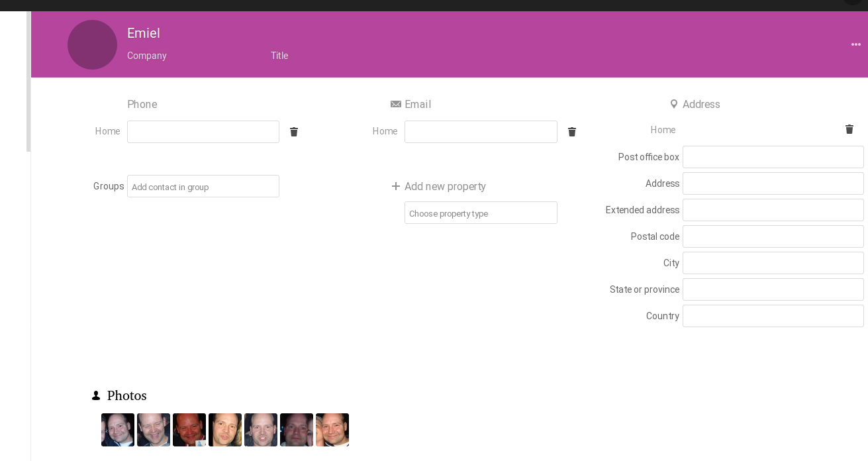The height and width of the screenshot is (461, 868).
Task: Click the person icon beside Photos
Action: 96,395
